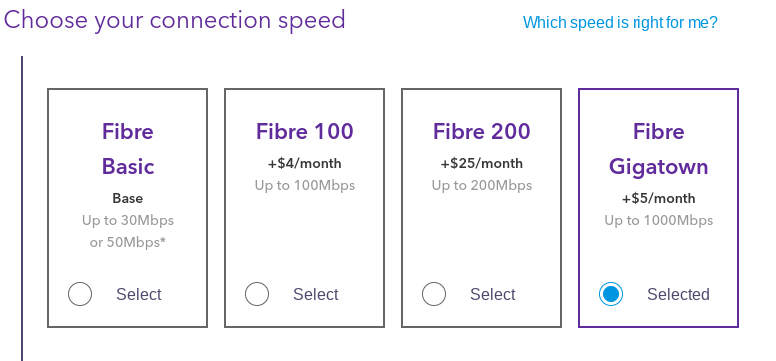This screenshot has width=776, height=361.
Task: Click the Select label under Fibre 100
Action: (x=316, y=294)
